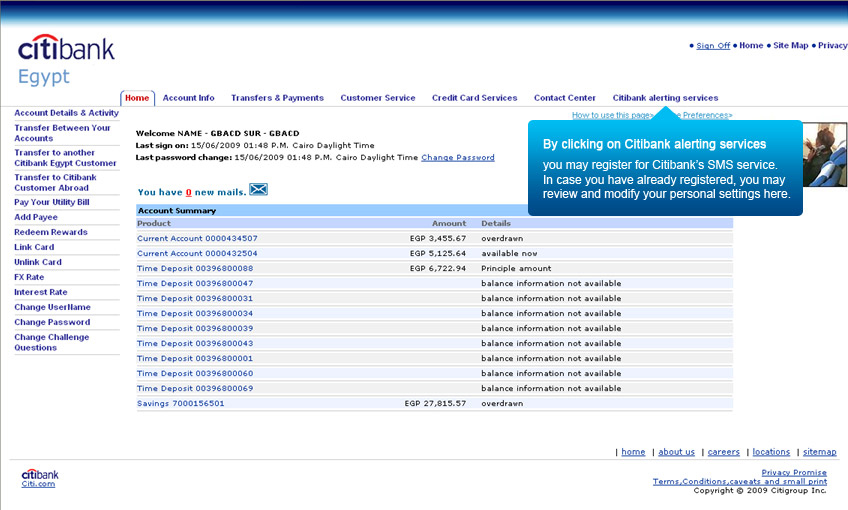The width and height of the screenshot is (848, 510).
Task: Click the Citibank Egypt logo
Action: (x=66, y=60)
